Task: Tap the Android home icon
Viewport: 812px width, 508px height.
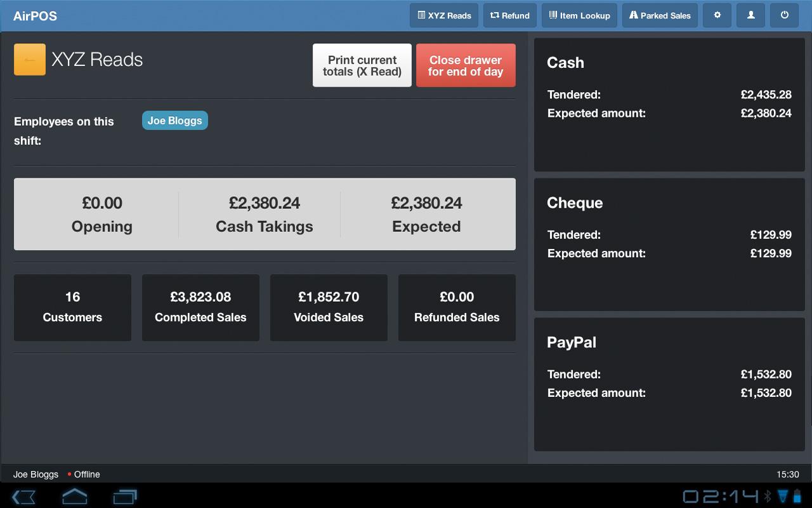Action: [x=74, y=496]
